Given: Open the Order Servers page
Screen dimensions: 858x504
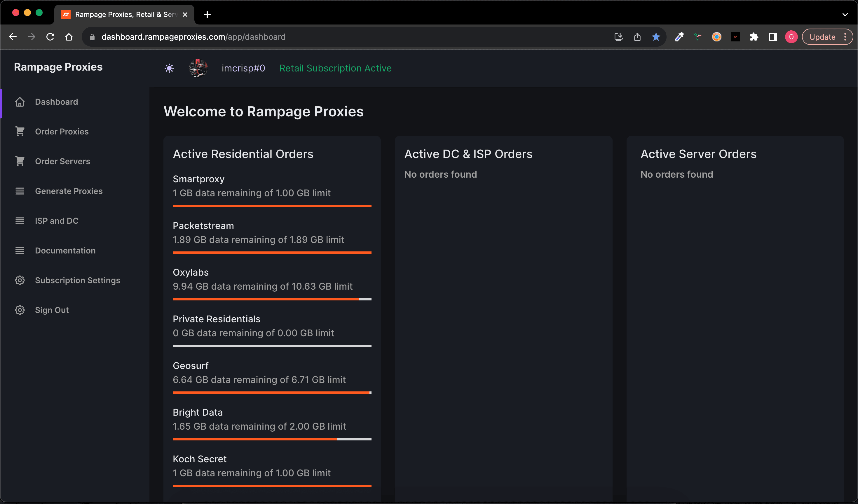Looking at the screenshot, I should click(63, 161).
